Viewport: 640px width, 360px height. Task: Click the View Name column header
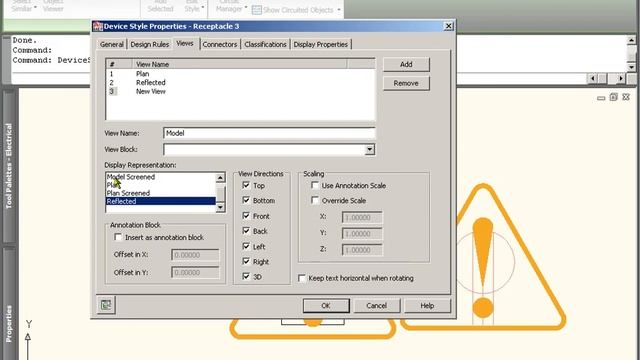(240, 64)
